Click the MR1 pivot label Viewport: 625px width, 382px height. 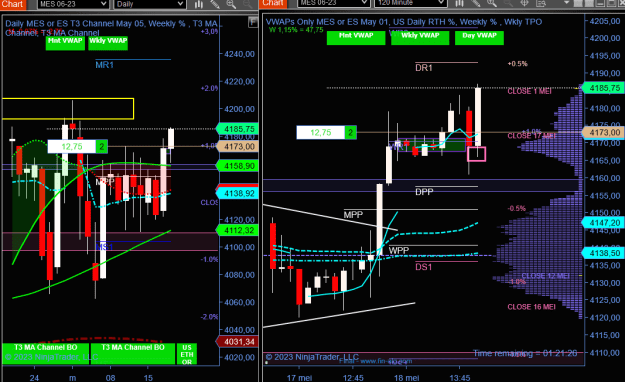point(104,65)
